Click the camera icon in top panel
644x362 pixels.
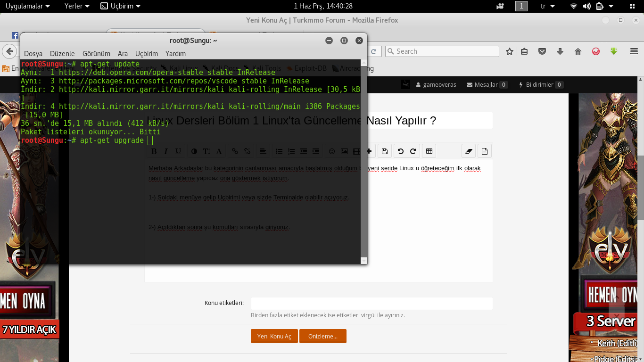pyautogui.click(x=500, y=6)
